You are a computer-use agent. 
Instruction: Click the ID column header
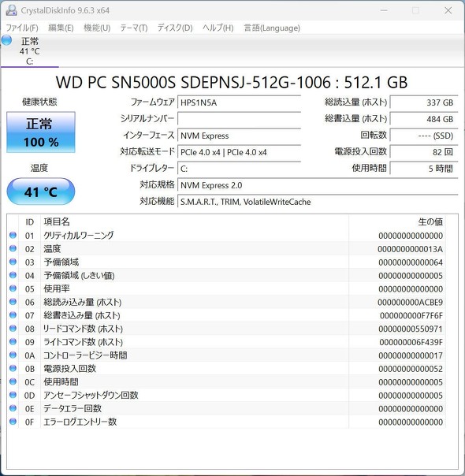pyautogui.click(x=29, y=222)
